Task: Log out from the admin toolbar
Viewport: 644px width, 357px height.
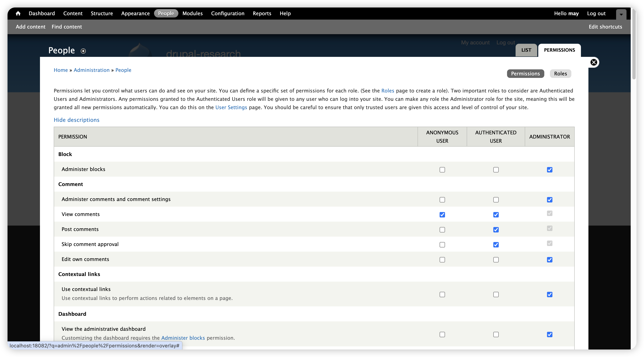Action: 596,13
